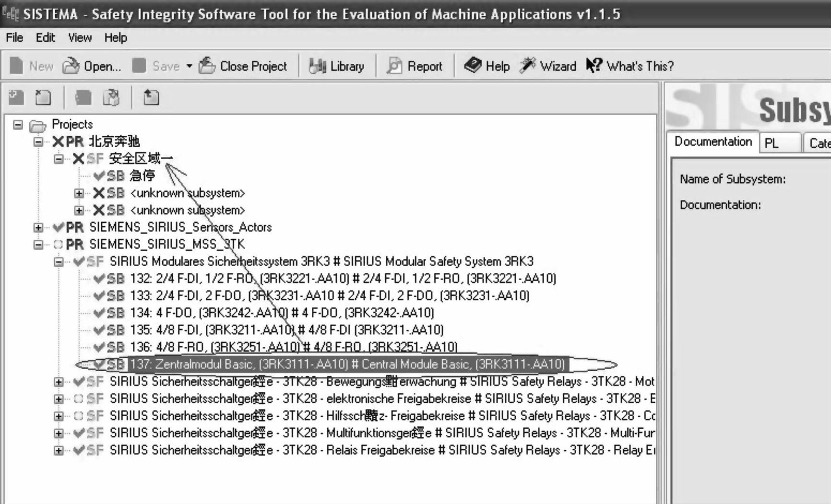The image size is (831, 504).
Task: Select the first <unknown subsystem> row
Action: (188, 193)
